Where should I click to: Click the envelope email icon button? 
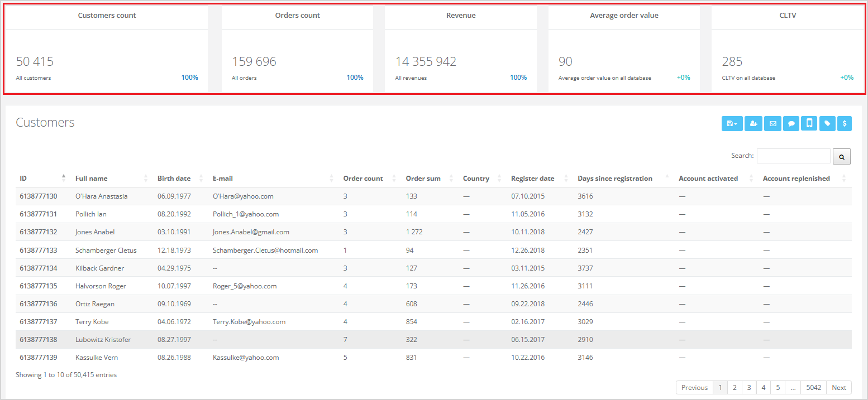click(x=772, y=123)
